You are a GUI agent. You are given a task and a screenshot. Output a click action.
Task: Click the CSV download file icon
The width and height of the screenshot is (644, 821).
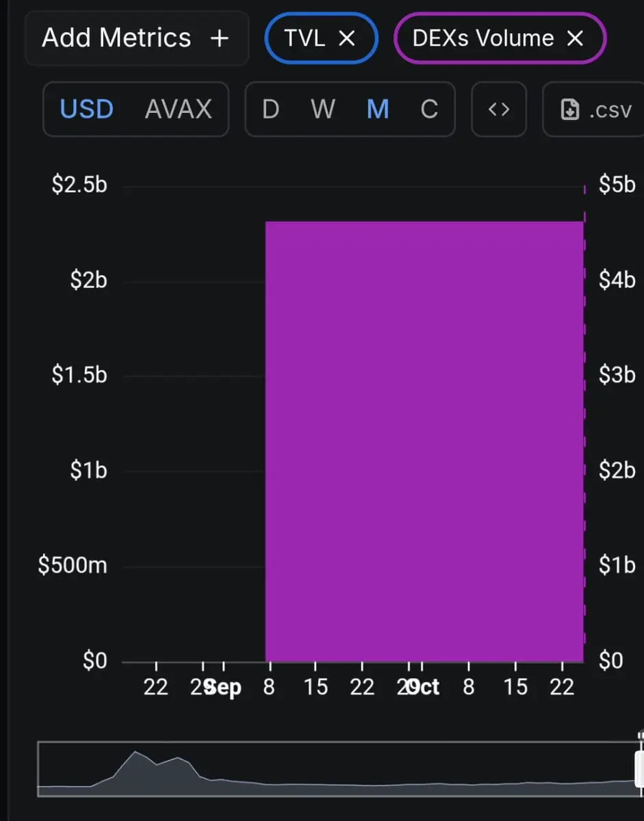coord(569,109)
